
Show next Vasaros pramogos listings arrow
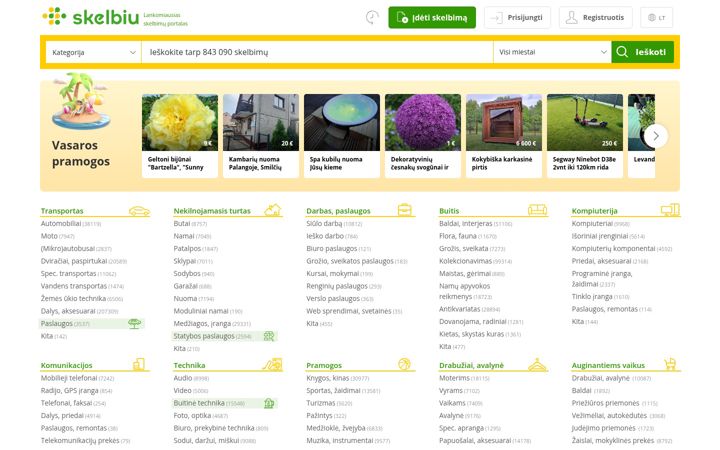[656, 136]
